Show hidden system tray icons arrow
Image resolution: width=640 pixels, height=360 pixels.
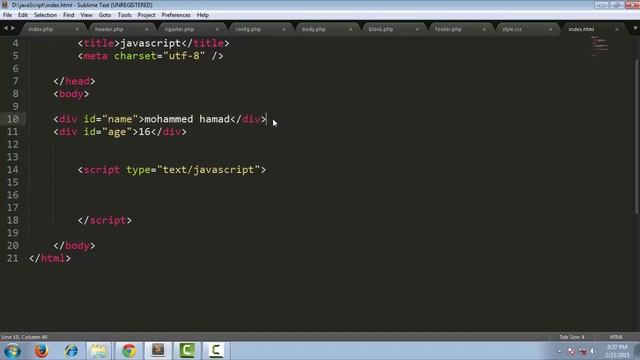[x=559, y=351]
